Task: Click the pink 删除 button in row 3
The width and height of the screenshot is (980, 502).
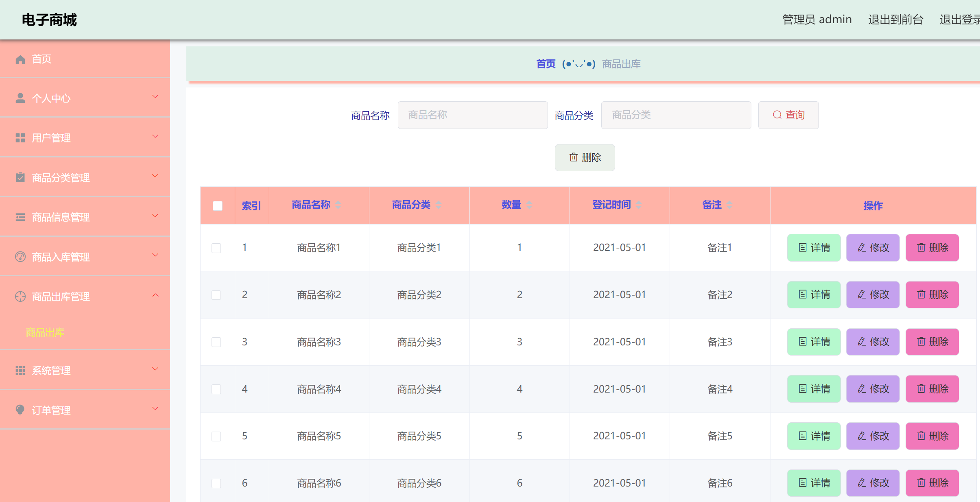Action: [x=932, y=342]
